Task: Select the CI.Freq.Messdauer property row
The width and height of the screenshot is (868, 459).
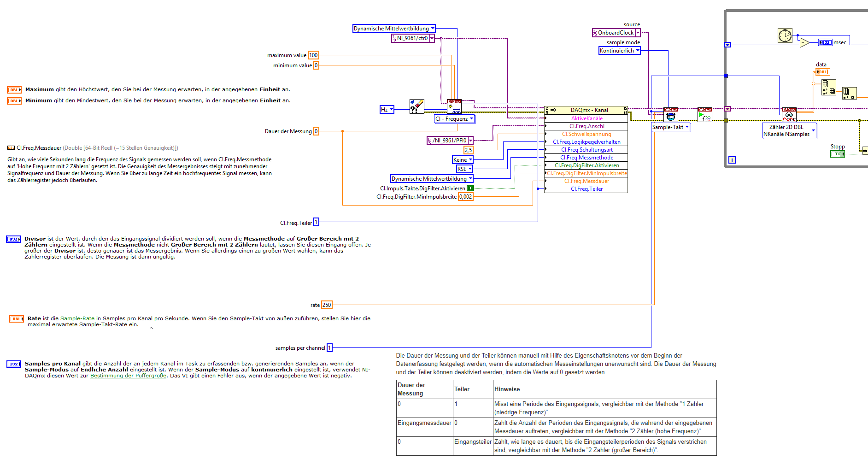Action: 586,181
